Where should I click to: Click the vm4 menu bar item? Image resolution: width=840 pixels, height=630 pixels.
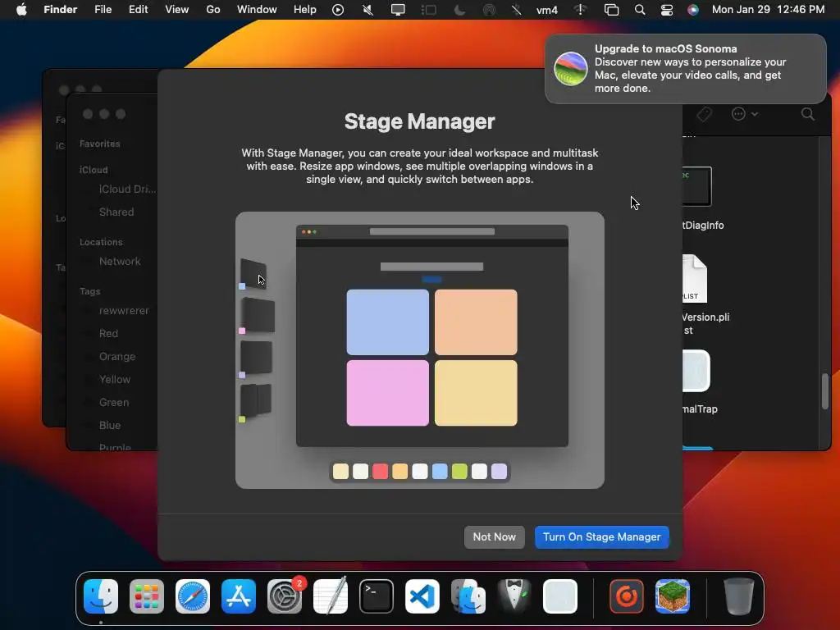[547, 10]
